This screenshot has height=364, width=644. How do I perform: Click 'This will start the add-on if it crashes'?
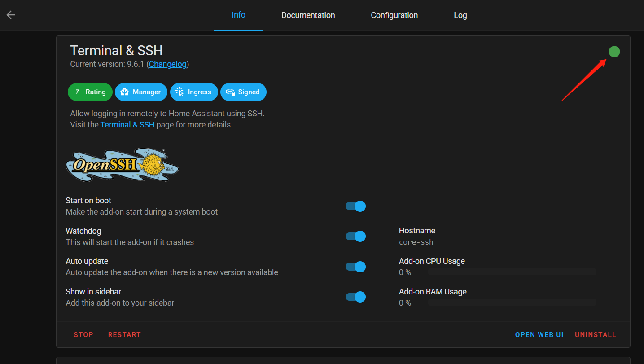point(130,242)
